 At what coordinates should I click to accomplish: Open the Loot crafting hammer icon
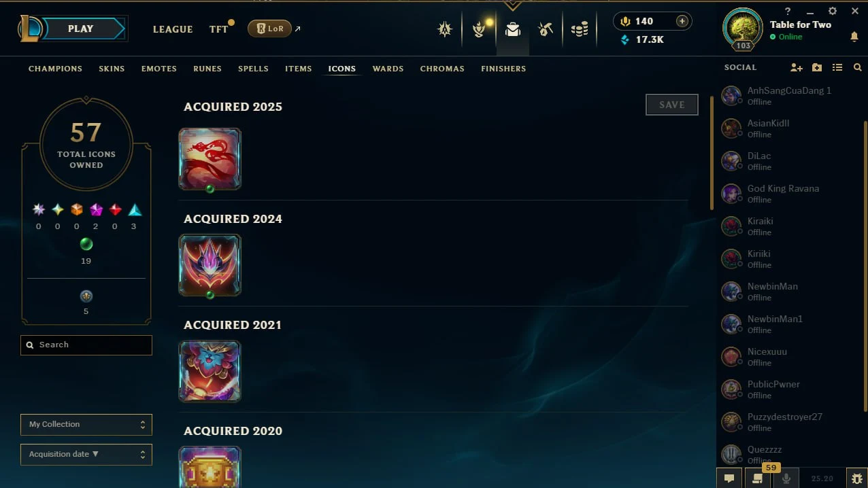(x=546, y=29)
